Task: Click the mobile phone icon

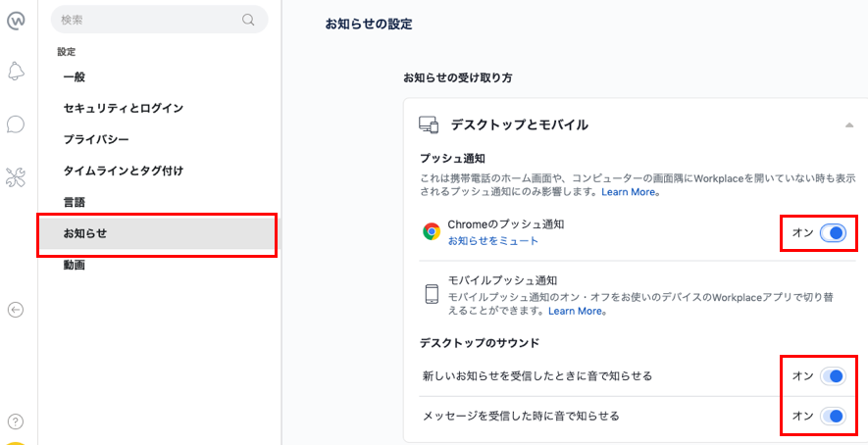Action: coord(432,294)
